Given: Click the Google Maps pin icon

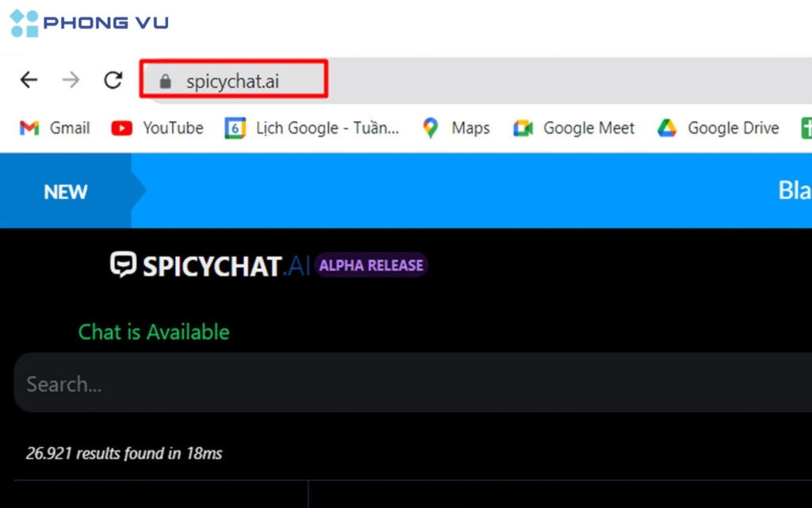Looking at the screenshot, I should click(x=429, y=128).
